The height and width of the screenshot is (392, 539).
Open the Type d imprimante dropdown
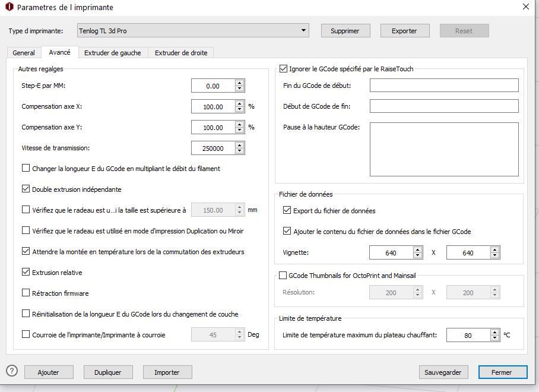coord(193,31)
